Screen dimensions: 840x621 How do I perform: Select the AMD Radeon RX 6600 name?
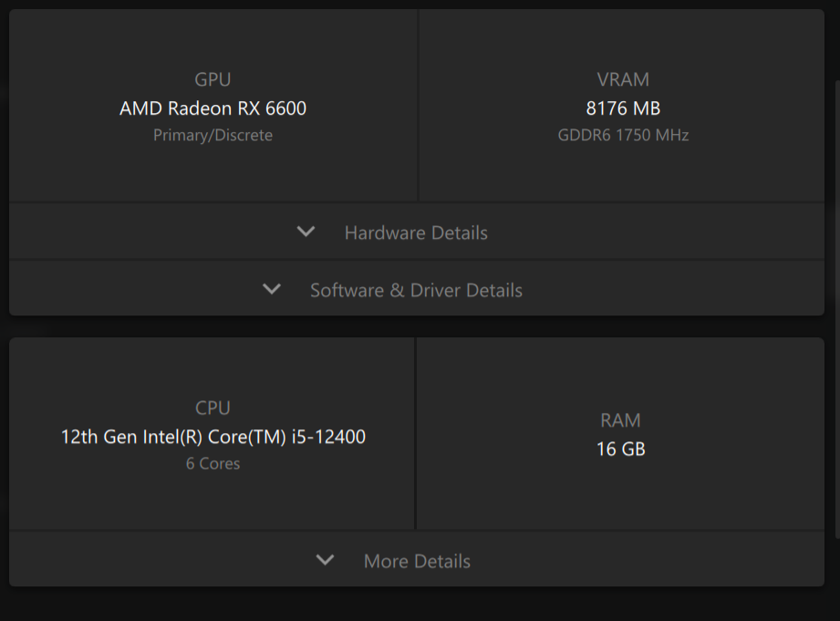pos(213,109)
